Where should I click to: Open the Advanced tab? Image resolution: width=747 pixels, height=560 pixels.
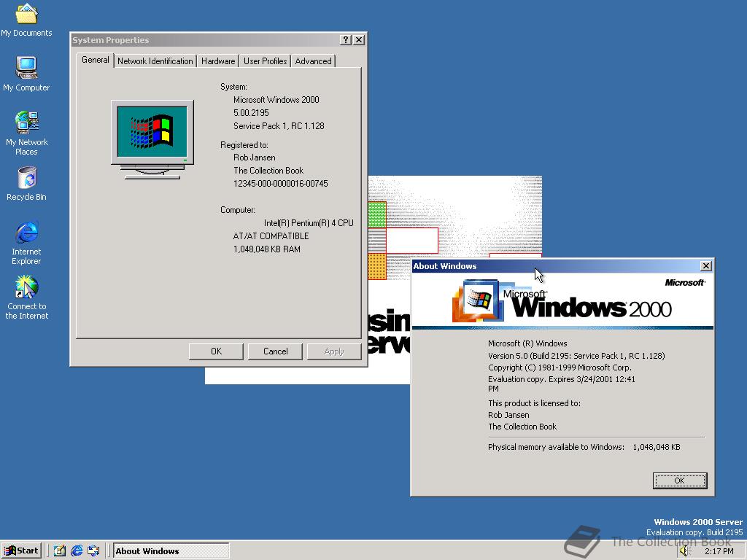tap(313, 61)
